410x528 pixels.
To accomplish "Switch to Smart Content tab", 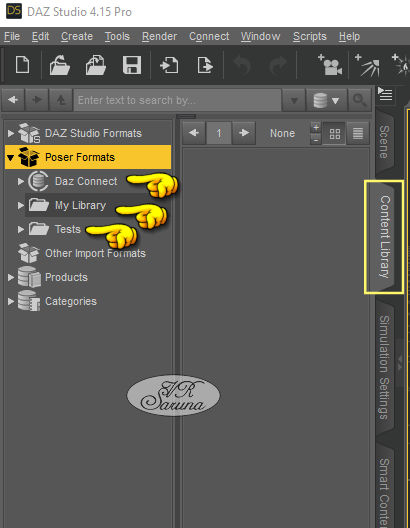I will [384, 488].
